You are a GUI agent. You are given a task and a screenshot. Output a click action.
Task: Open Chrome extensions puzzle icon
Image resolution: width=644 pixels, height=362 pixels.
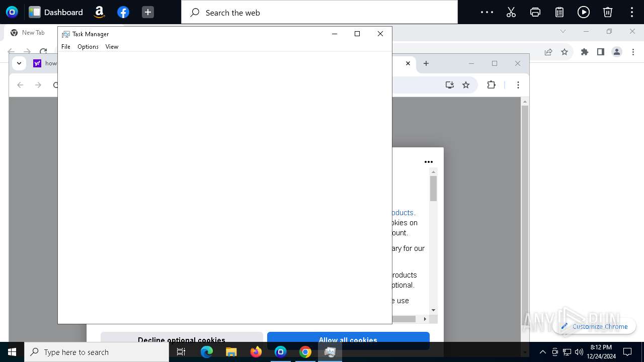[492, 85]
